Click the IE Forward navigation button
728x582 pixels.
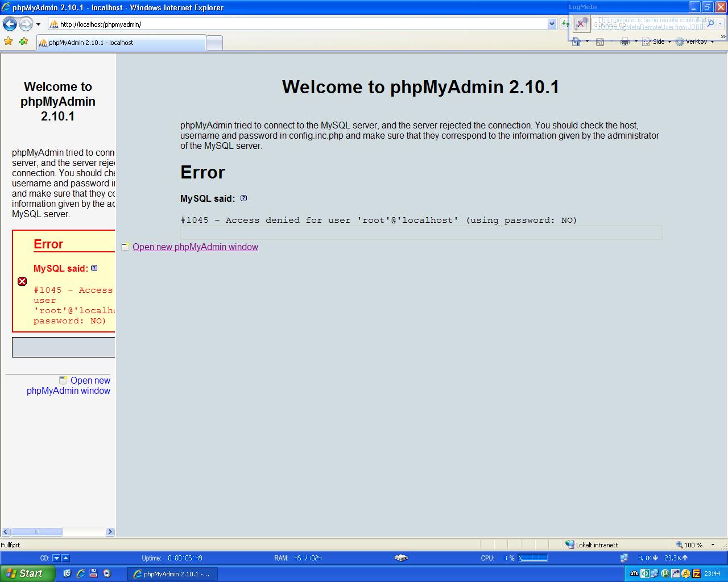[x=26, y=24]
